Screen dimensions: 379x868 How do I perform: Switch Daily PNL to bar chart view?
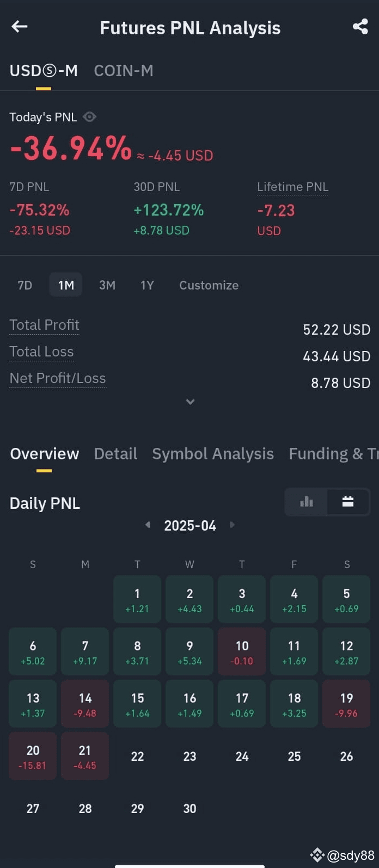306,502
